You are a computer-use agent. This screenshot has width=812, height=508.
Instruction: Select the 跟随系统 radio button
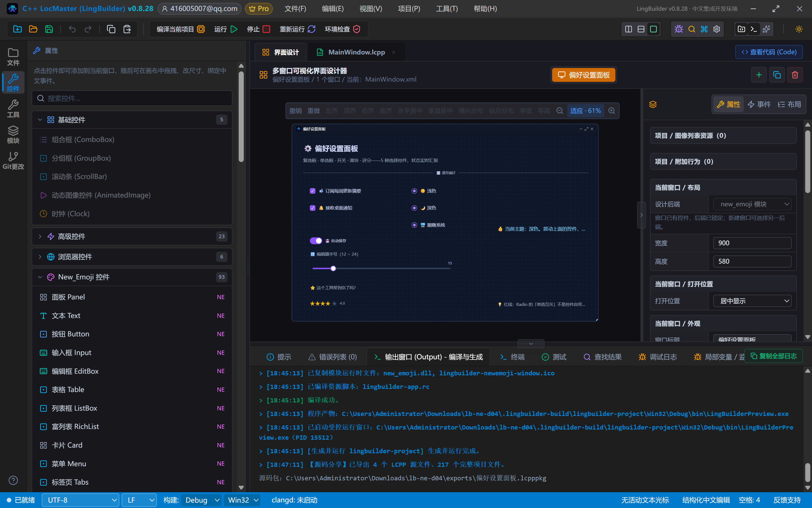414,225
